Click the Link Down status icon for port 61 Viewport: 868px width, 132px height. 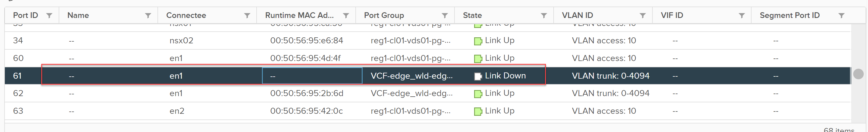click(x=478, y=76)
